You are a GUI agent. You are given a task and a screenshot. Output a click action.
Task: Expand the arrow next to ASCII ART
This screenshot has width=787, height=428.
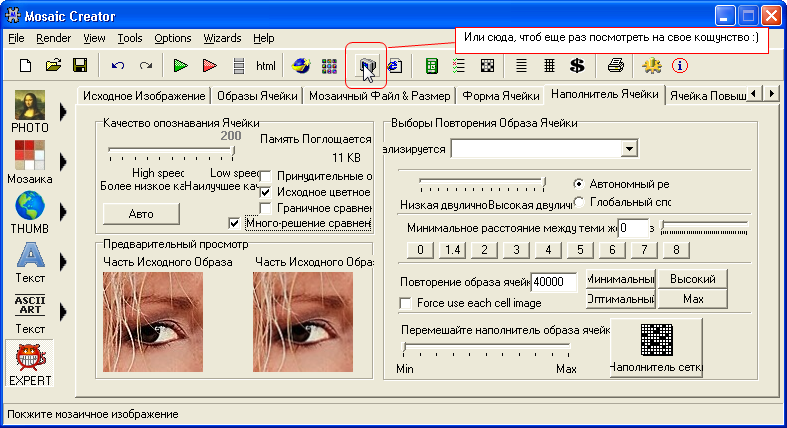pyautogui.click(x=63, y=312)
